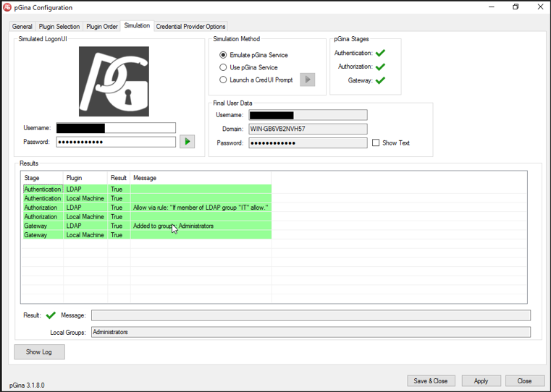Screen dimensions: 551x392
Task: Click the Stage column header
Action: click(42, 178)
